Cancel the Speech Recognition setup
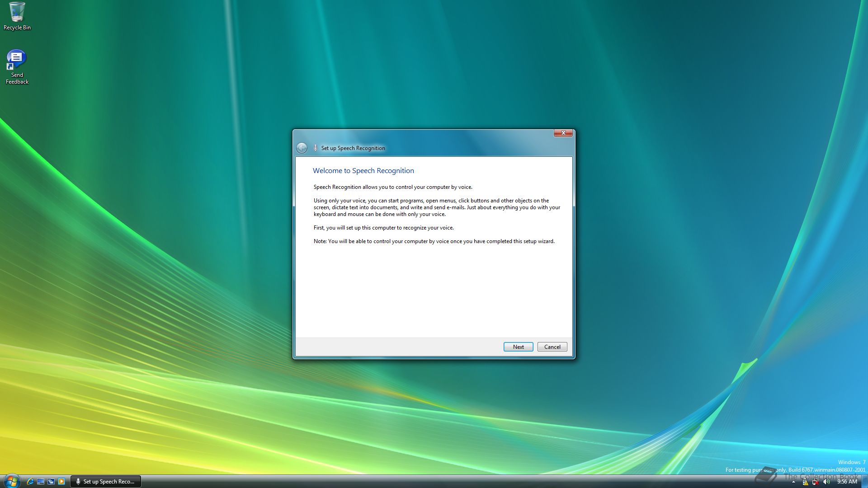The width and height of the screenshot is (868, 488). (x=552, y=347)
